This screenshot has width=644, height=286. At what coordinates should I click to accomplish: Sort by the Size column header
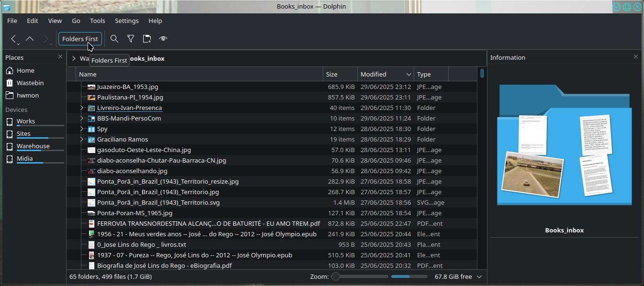[340, 74]
